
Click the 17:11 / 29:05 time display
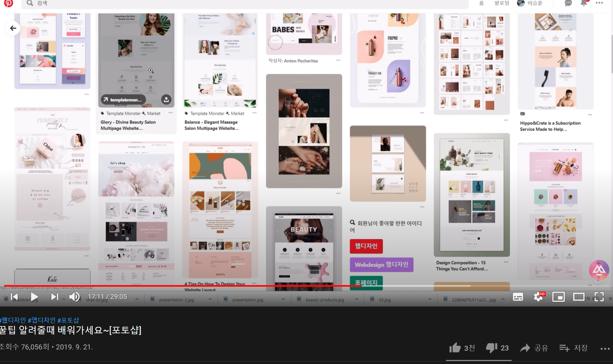107,296
